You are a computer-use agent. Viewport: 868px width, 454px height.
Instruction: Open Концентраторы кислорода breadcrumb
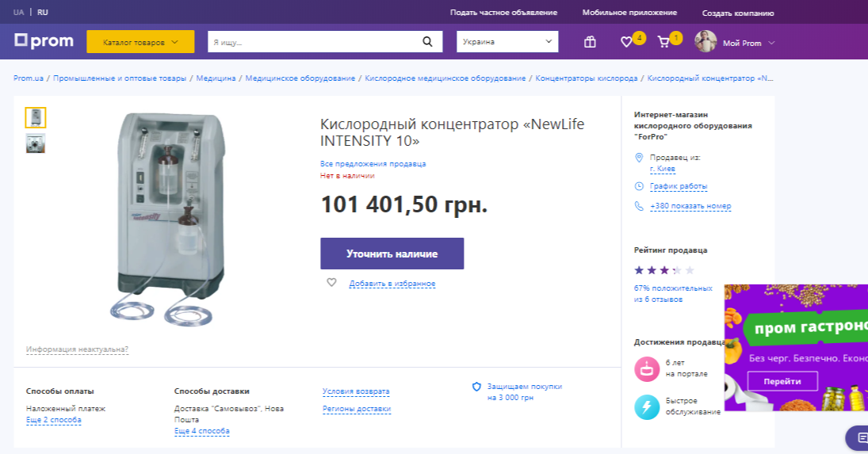pos(587,78)
